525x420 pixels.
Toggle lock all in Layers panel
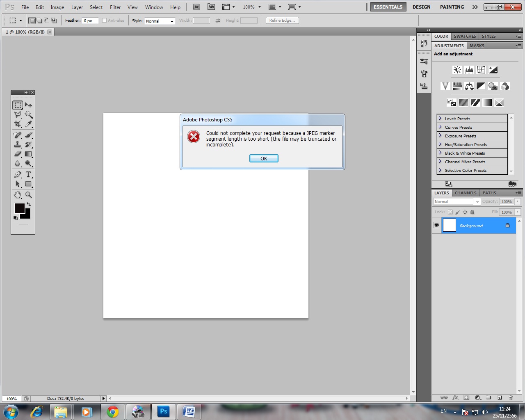(472, 212)
